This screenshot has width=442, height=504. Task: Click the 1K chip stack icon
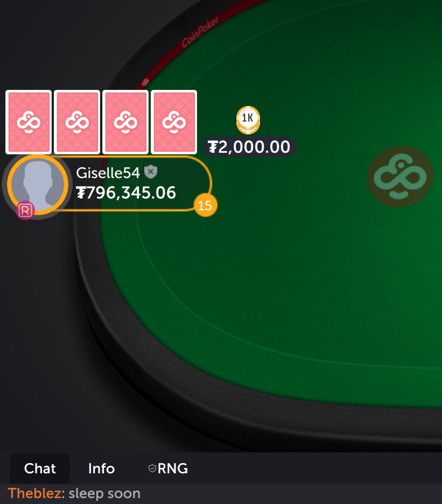click(248, 120)
